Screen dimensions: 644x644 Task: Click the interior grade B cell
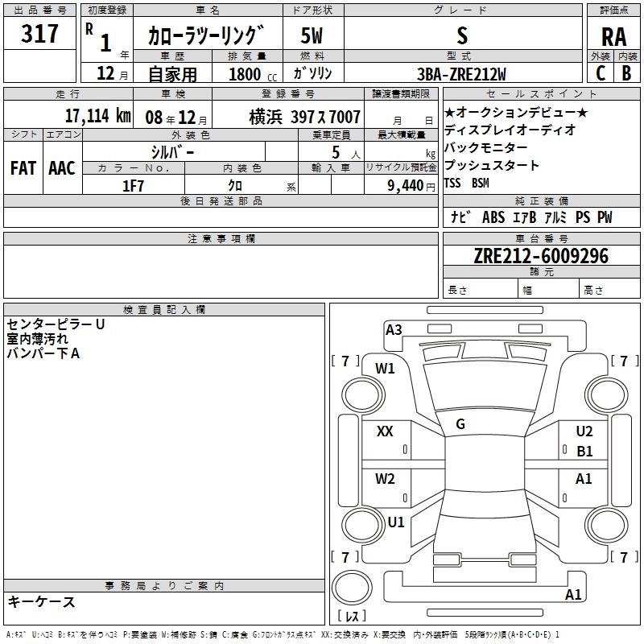[626, 72]
